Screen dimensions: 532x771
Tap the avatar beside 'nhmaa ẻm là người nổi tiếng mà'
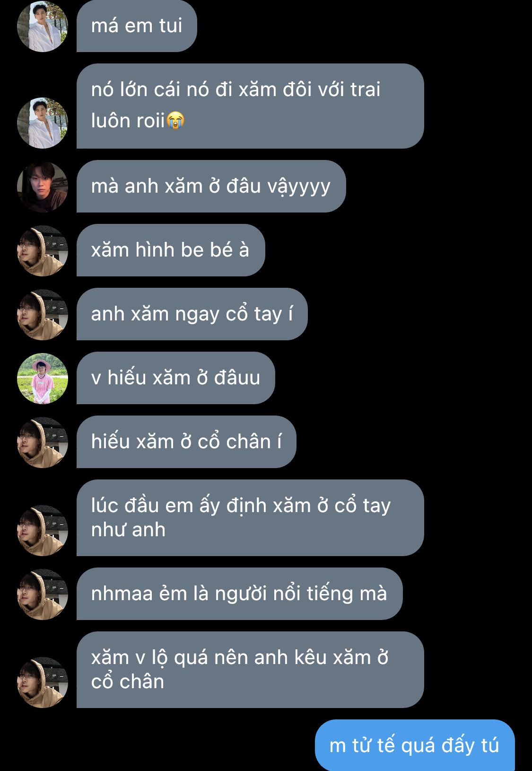(x=43, y=594)
